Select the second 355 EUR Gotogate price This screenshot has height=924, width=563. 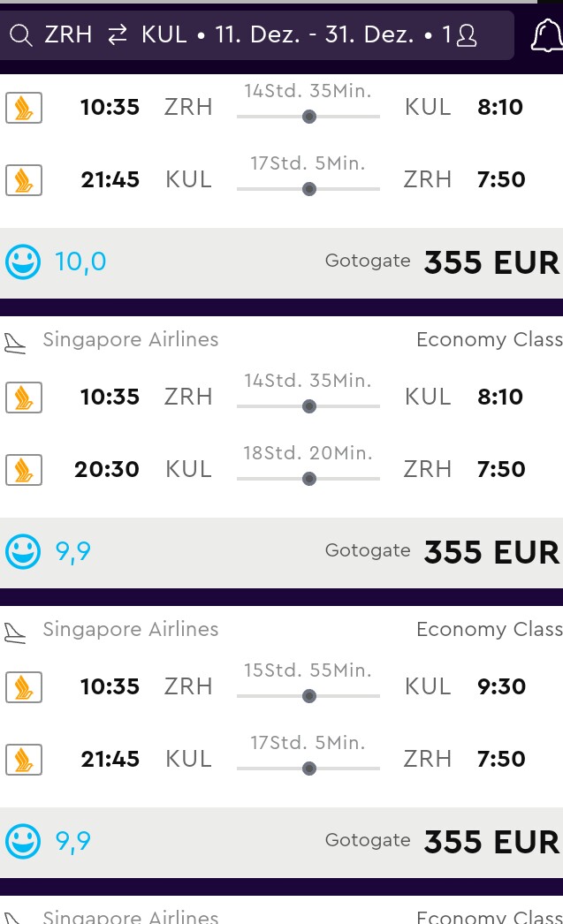point(491,552)
